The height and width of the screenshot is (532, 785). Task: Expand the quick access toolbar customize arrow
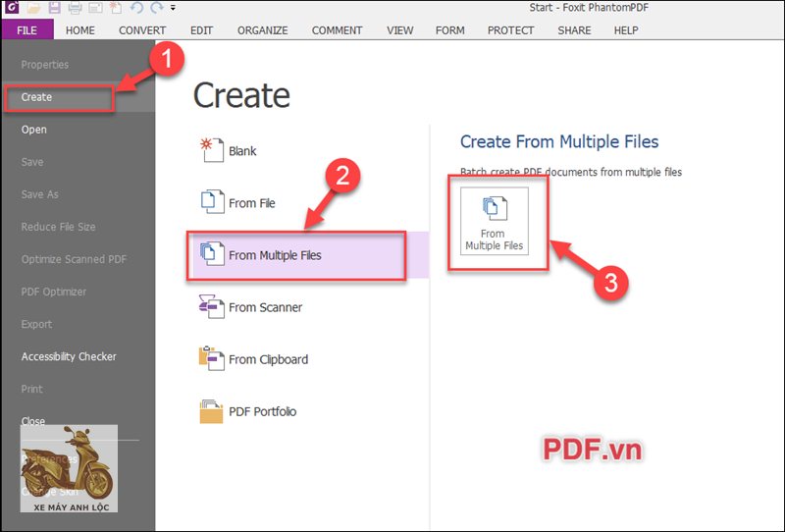click(173, 8)
